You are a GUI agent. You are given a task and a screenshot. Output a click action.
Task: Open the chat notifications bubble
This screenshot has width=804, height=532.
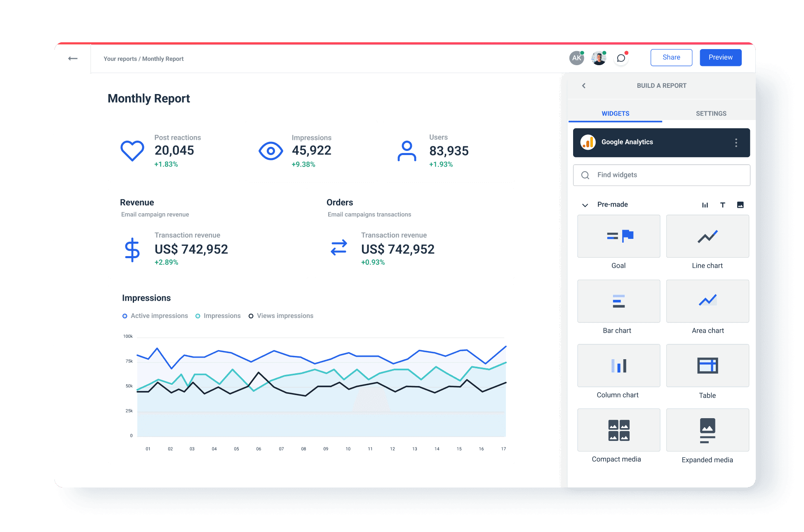coord(621,58)
